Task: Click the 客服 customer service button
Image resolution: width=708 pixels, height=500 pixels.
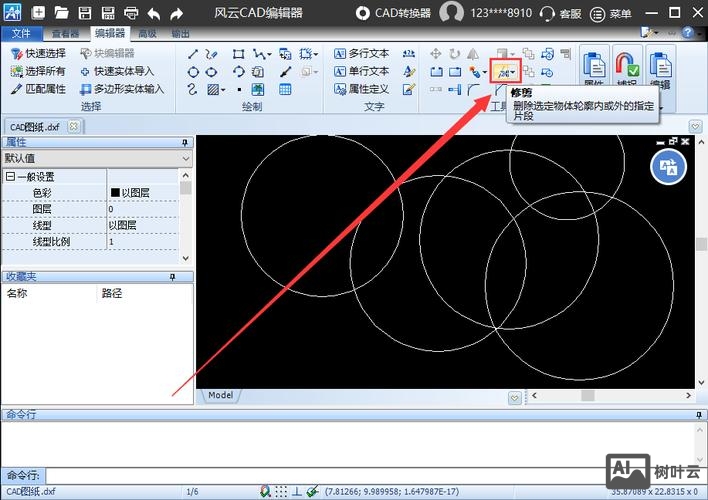Action: pos(561,14)
